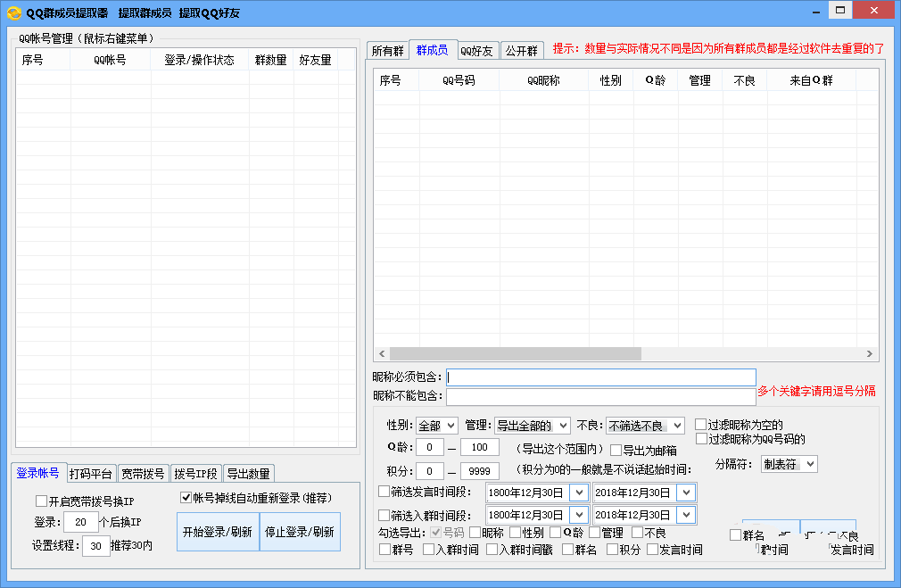Viewport: 901px width, 588px height.
Task: Toggle the 筛选入群时间段 checkbox
Action: click(x=384, y=515)
